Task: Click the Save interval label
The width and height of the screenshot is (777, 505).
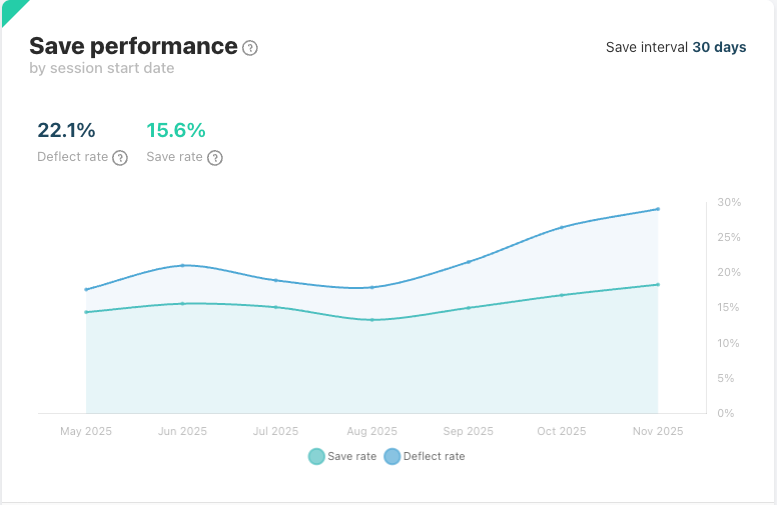Action: coord(646,47)
